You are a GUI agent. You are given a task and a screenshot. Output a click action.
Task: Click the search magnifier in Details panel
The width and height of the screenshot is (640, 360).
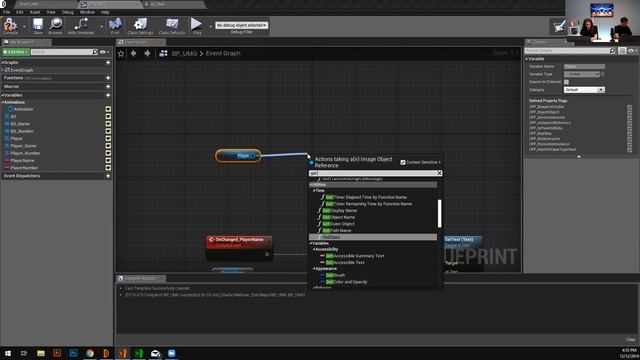pyautogui.click(x=612, y=51)
